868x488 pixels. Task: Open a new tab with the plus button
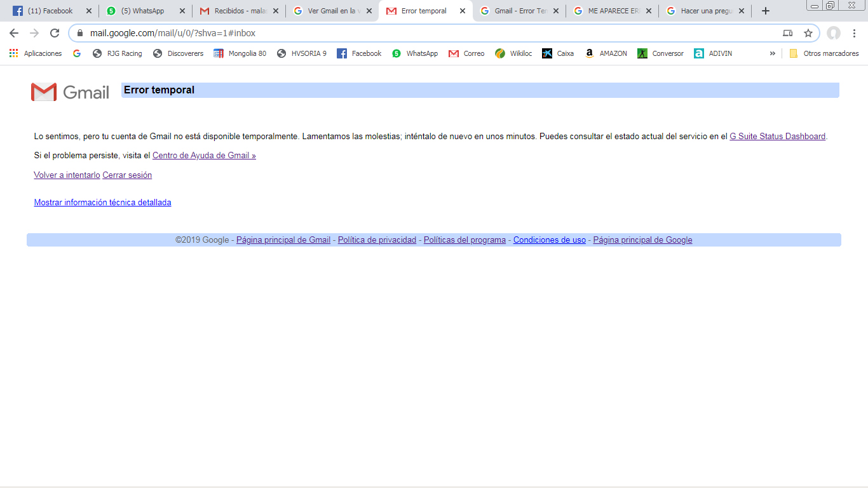click(766, 11)
